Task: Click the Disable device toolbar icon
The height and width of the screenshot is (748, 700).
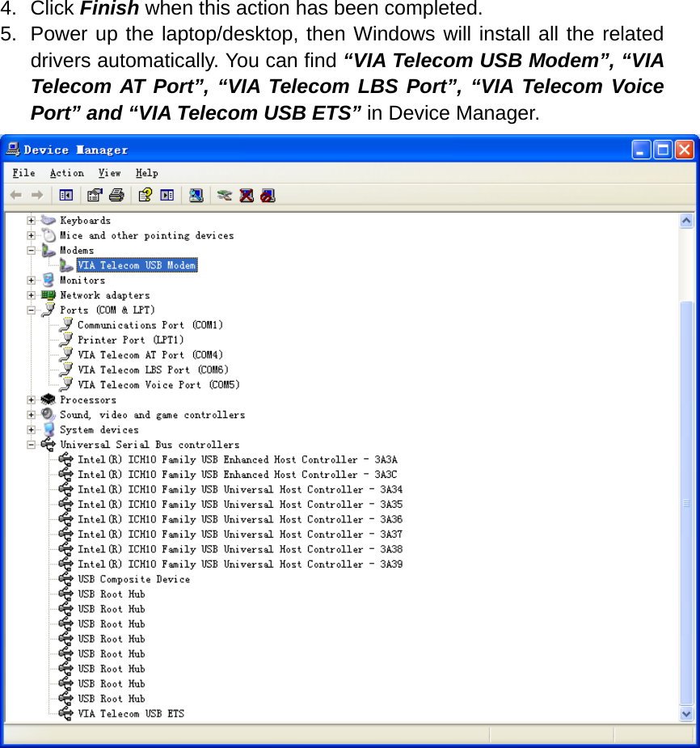Action: [x=267, y=195]
